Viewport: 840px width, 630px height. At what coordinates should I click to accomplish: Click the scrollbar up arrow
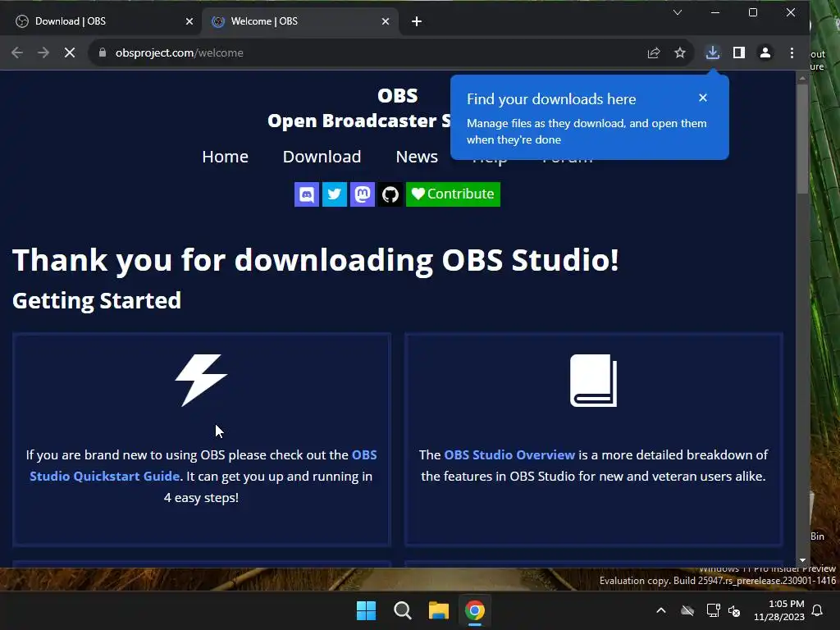click(802, 78)
